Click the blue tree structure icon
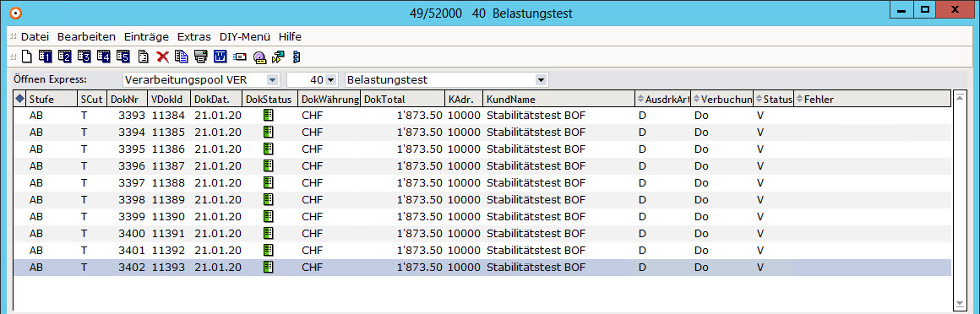This screenshot has width=980, height=314. coord(297,57)
